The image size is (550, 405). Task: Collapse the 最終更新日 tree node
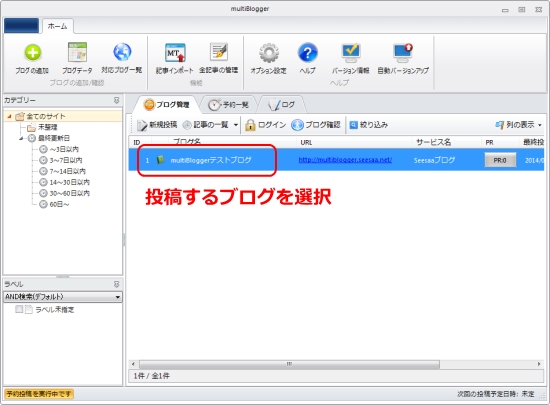(x=21, y=138)
